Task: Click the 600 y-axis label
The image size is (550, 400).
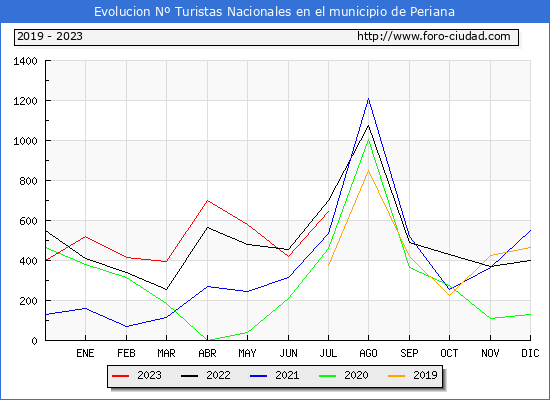Action: point(28,221)
